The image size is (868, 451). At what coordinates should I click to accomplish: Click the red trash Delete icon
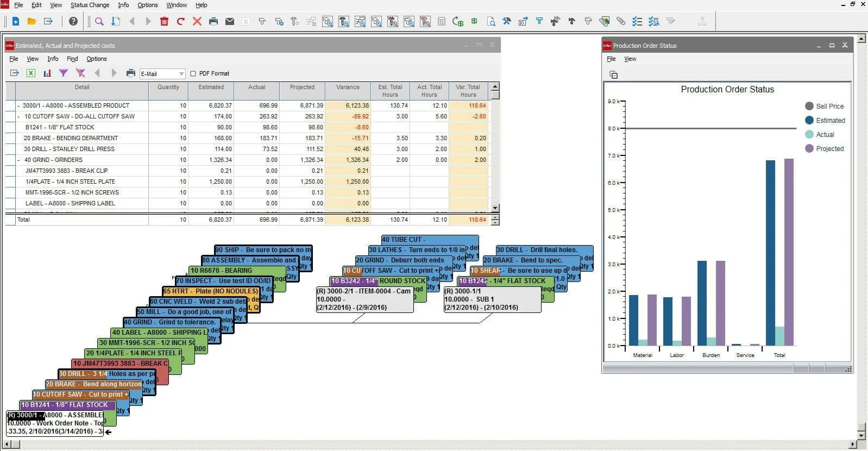(x=165, y=21)
